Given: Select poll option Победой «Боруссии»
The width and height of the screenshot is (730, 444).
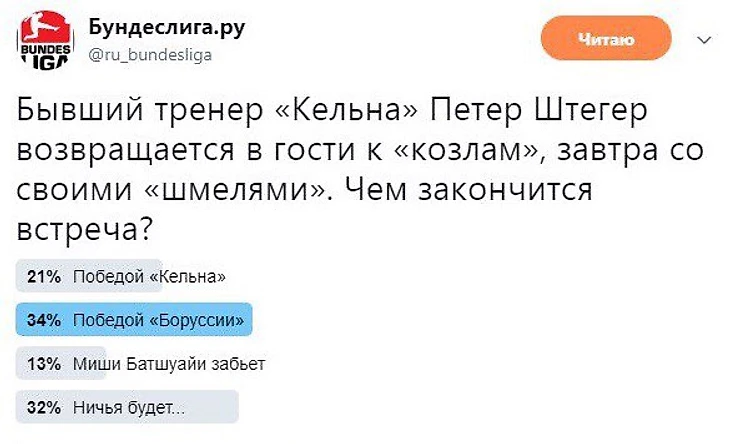Looking at the screenshot, I should pyautogui.click(x=160, y=320).
